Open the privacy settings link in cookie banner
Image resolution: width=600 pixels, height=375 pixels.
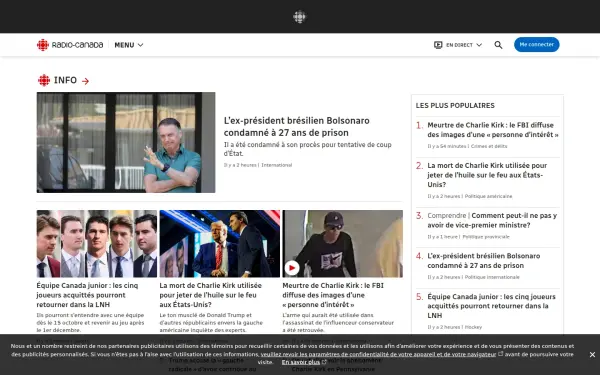pyautogui.click(x=378, y=354)
